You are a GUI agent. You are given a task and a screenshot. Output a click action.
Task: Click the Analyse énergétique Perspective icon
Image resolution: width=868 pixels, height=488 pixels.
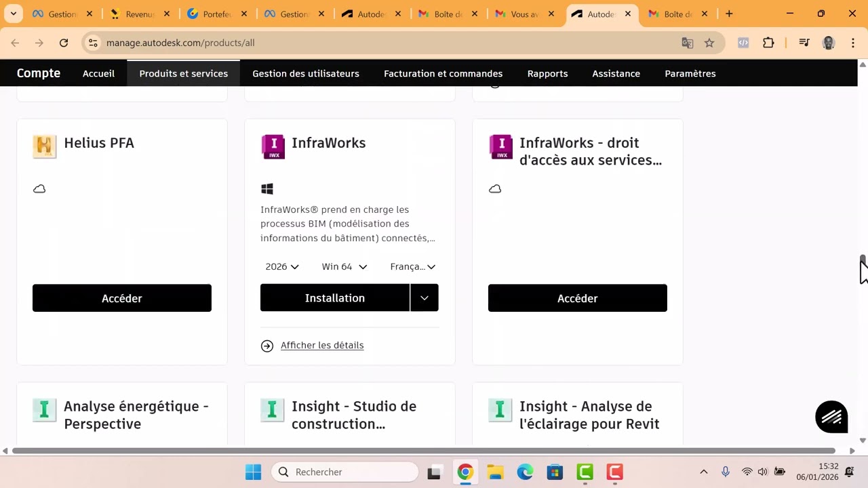tap(45, 409)
